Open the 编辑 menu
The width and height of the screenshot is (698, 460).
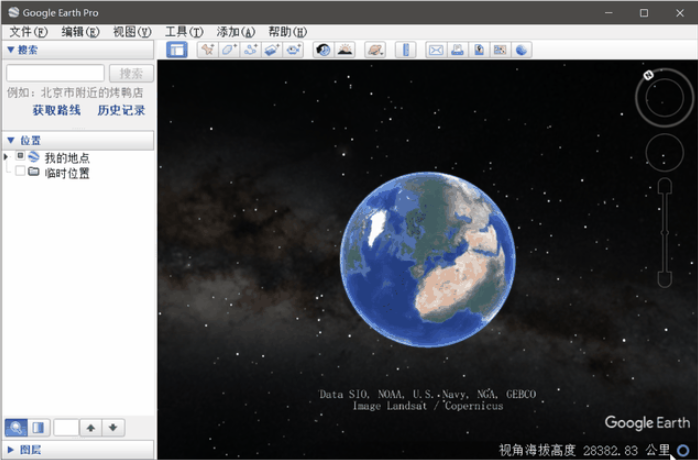[x=80, y=32]
